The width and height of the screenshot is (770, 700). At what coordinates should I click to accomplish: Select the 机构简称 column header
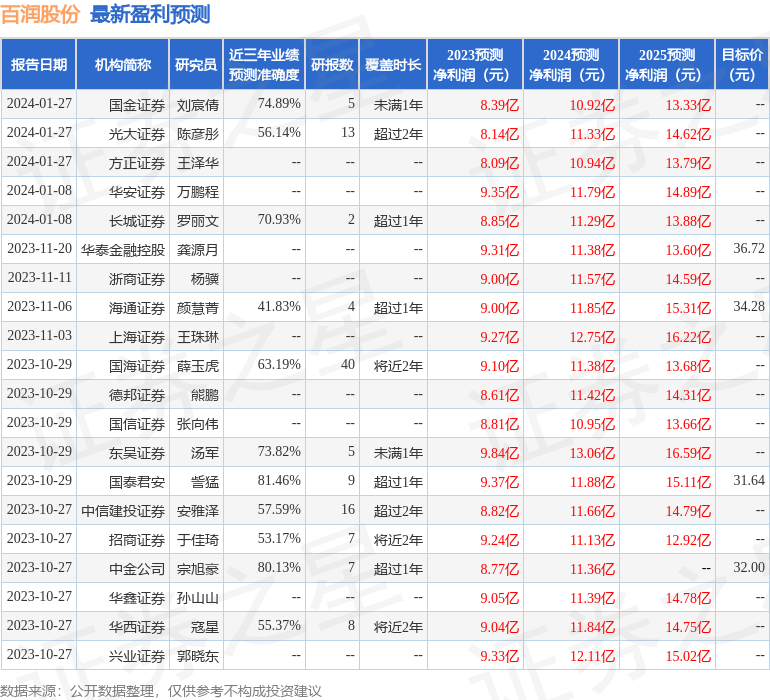[123, 64]
